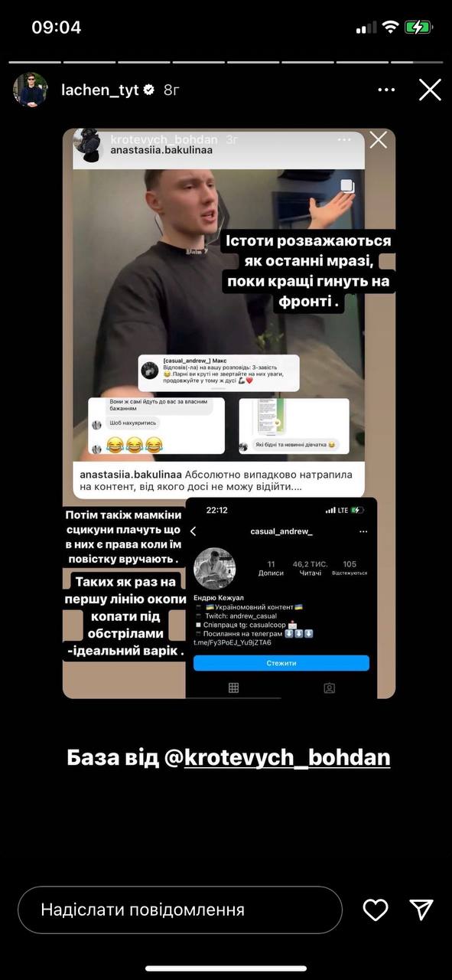452x980 pixels.
Task: Close the story with the top X
Action: [430, 90]
